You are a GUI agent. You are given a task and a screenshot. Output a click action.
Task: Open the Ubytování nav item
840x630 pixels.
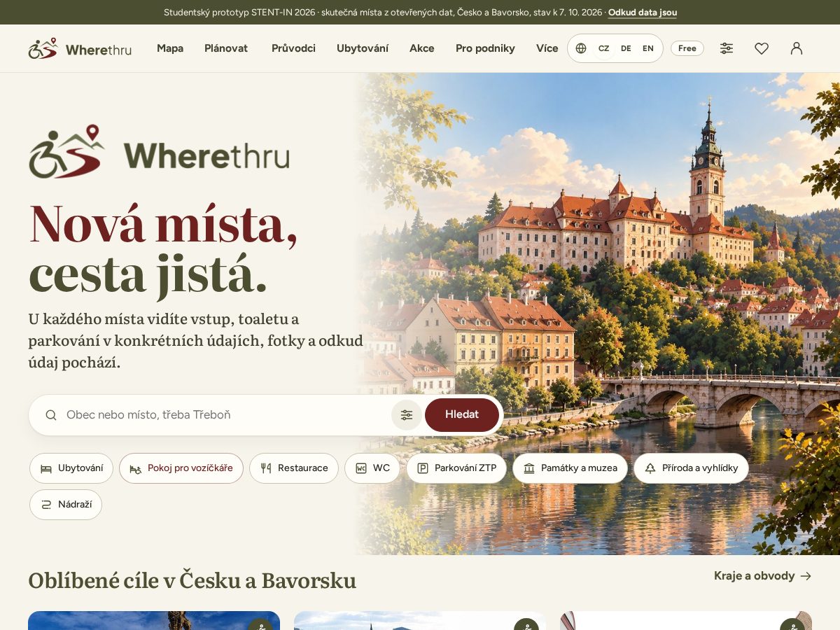[x=363, y=48]
